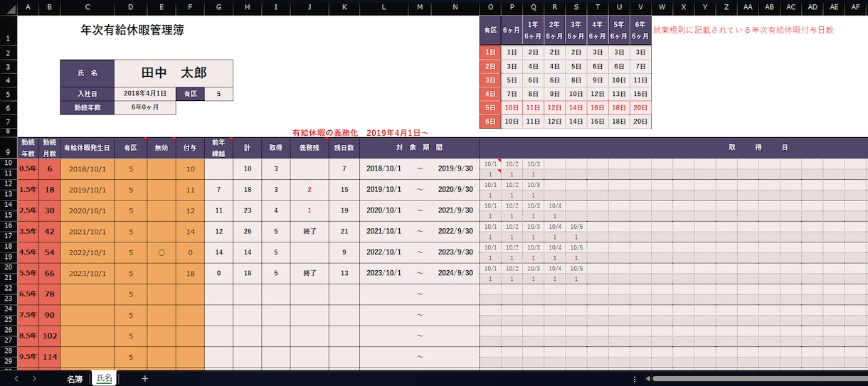The image size is (868, 386).
Task: Select the 勤続年数 label beside 6年0ヶ月
Action: point(87,108)
